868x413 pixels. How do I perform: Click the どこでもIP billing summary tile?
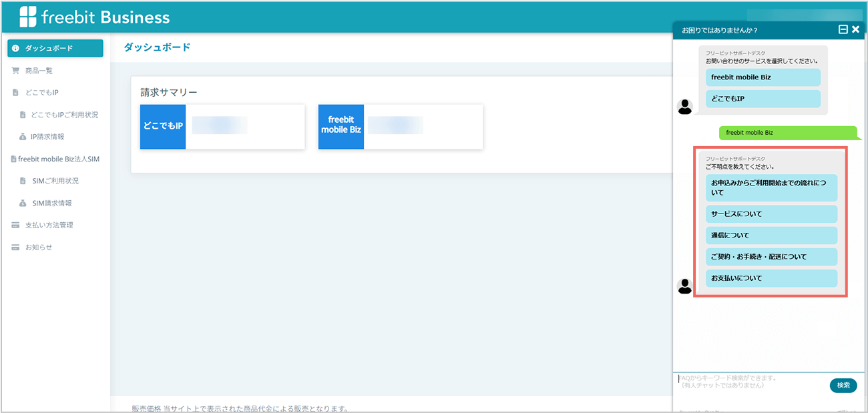tap(222, 127)
